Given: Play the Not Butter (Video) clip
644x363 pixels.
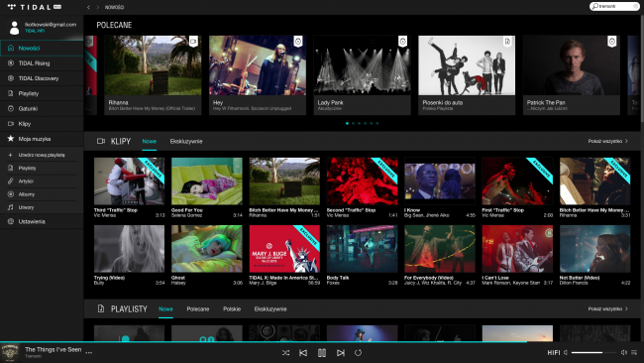Looking at the screenshot, I should (594, 249).
